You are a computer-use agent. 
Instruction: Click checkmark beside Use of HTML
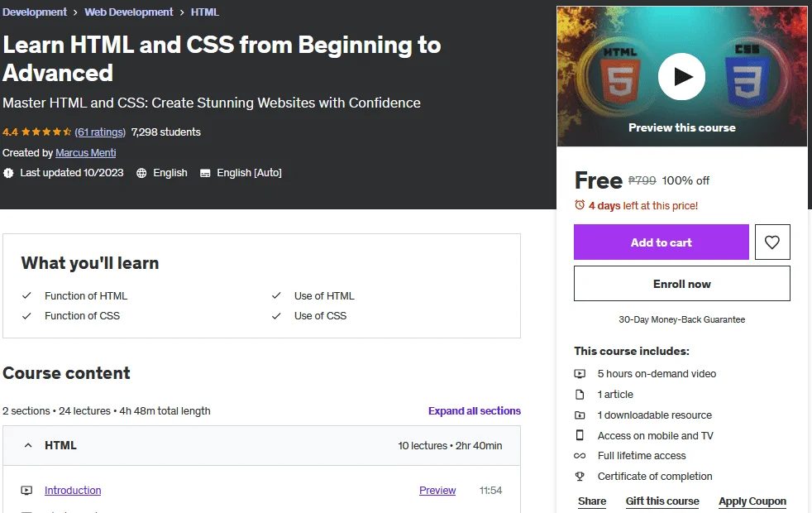tap(276, 295)
